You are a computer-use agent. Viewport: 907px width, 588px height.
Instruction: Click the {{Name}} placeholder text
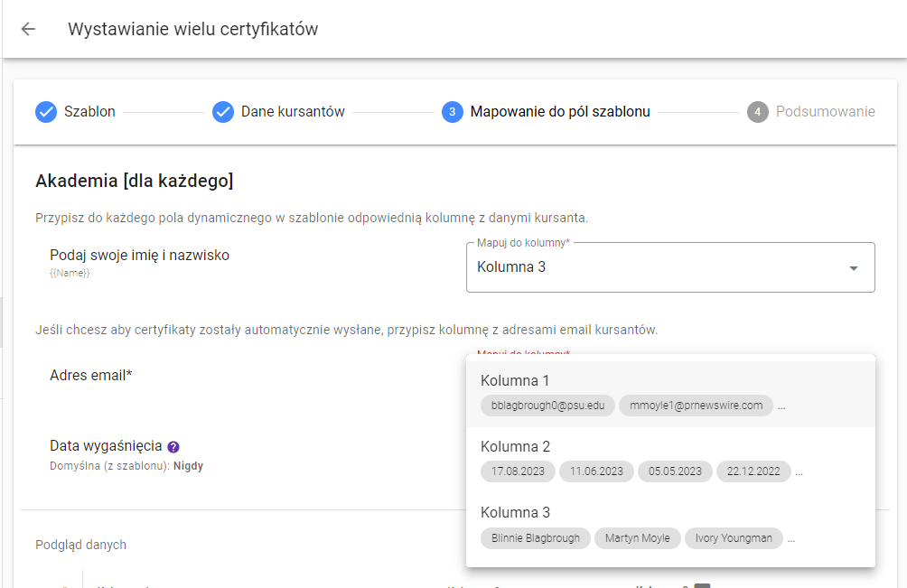pos(70,273)
